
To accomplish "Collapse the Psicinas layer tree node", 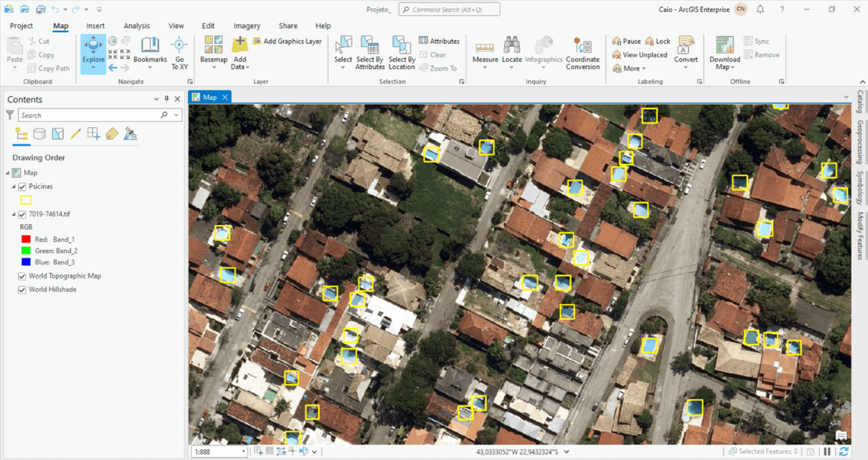I will tap(13, 187).
